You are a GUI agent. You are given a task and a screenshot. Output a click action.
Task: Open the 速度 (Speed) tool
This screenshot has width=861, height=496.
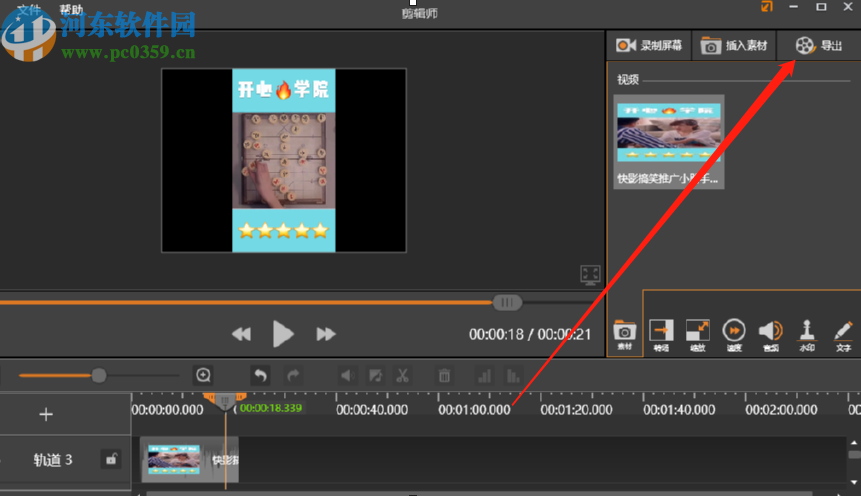click(734, 333)
